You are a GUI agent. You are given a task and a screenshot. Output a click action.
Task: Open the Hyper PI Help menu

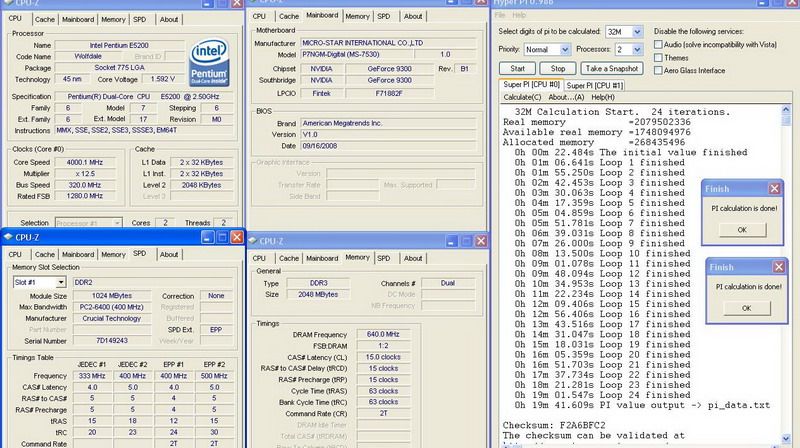point(519,15)
